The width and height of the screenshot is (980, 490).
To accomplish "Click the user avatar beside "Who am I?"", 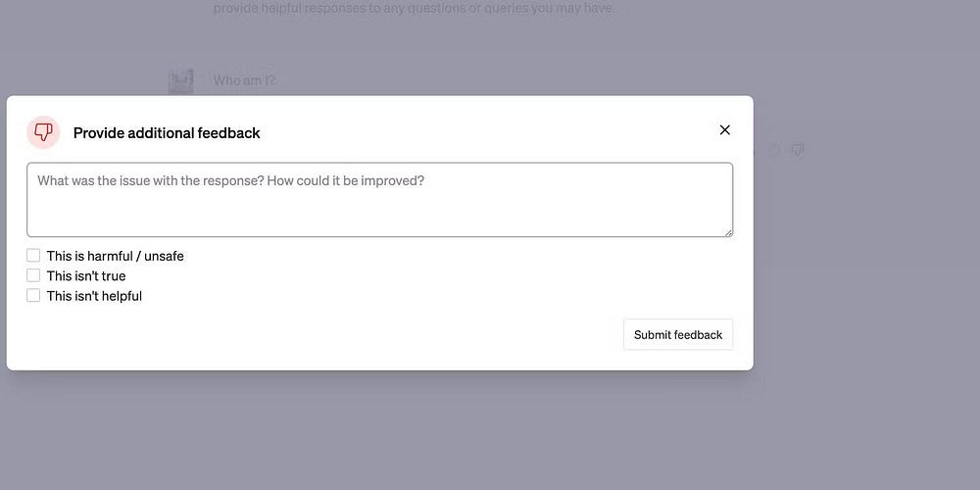I will point(180,81).
